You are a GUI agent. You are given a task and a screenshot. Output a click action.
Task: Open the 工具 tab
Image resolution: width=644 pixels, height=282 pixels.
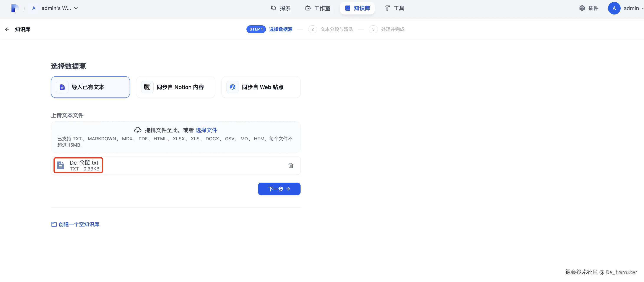(x=394, y=8)
